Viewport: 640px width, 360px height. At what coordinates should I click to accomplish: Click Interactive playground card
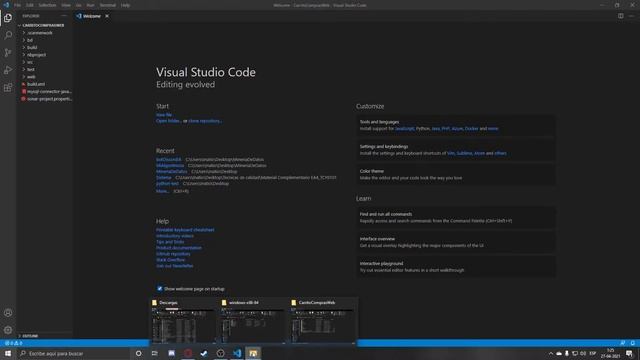tap(456, 267)
